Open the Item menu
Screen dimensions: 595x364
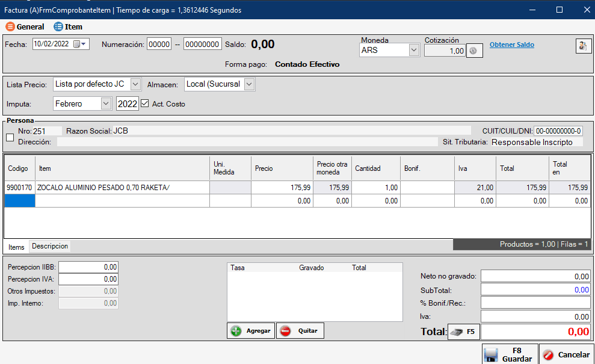point(68,26)
